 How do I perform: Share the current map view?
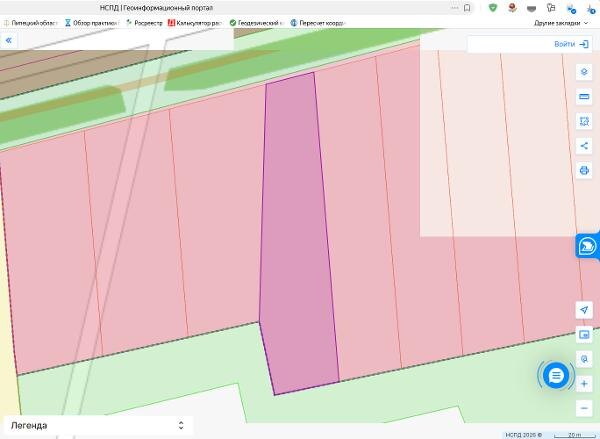(584, 146)
